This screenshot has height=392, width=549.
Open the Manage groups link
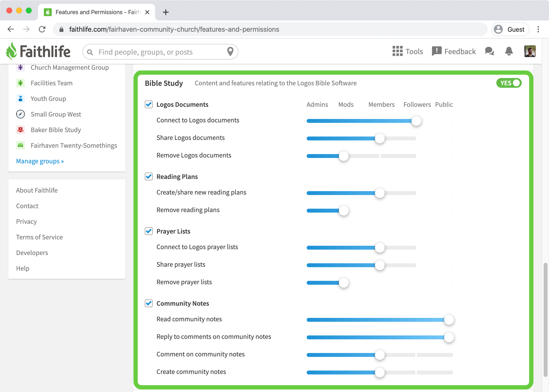(x=40, y=161)
